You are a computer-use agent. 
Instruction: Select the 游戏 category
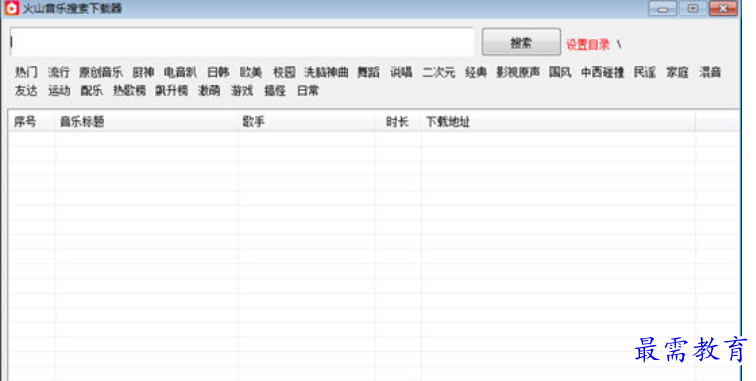tap(242, 91)
